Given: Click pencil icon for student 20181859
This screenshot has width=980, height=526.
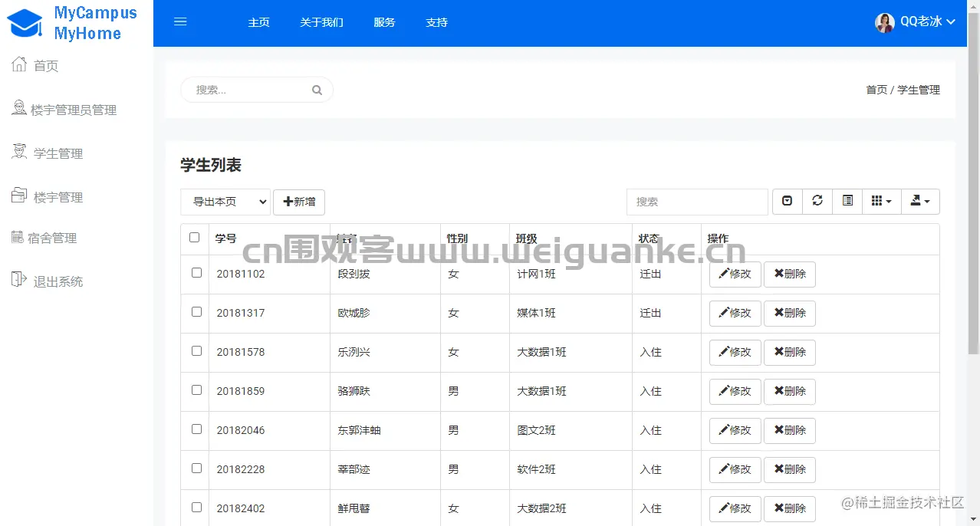Looking at the screenshot, I should coord(723,391).
